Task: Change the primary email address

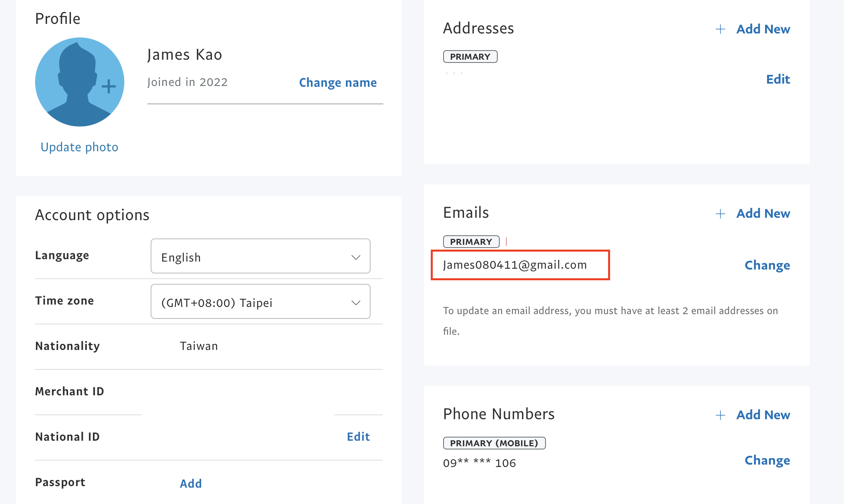Action: 767,265
